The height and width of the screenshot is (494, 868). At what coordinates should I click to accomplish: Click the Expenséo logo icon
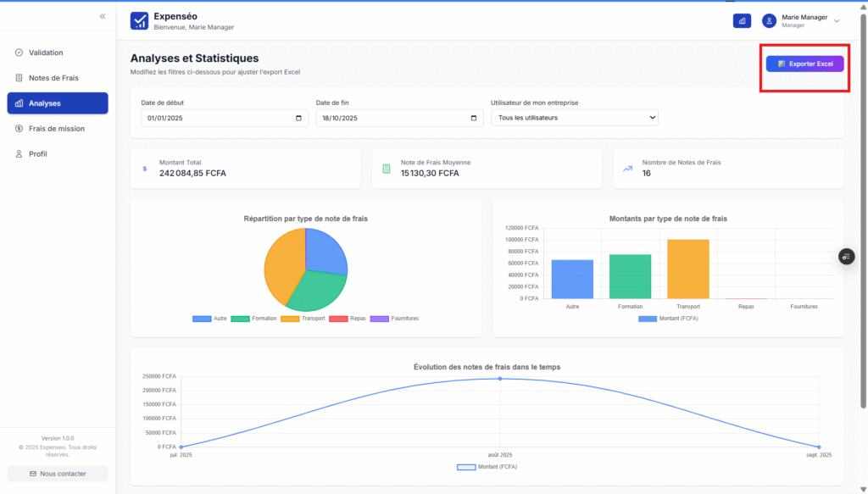[x=139, y=21]
